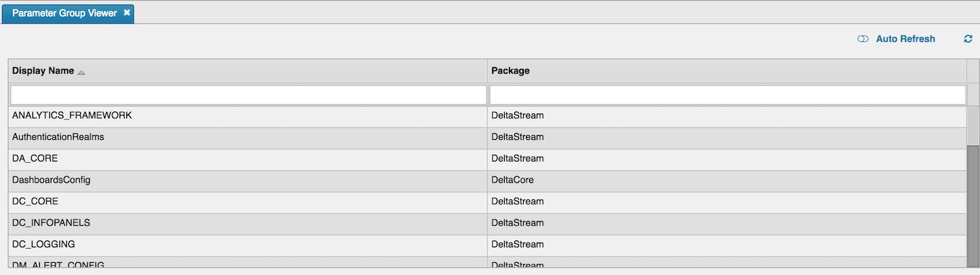Click the table vertical scrollbar thumb
Screen dimensions: 980x275
pos(973,126)
